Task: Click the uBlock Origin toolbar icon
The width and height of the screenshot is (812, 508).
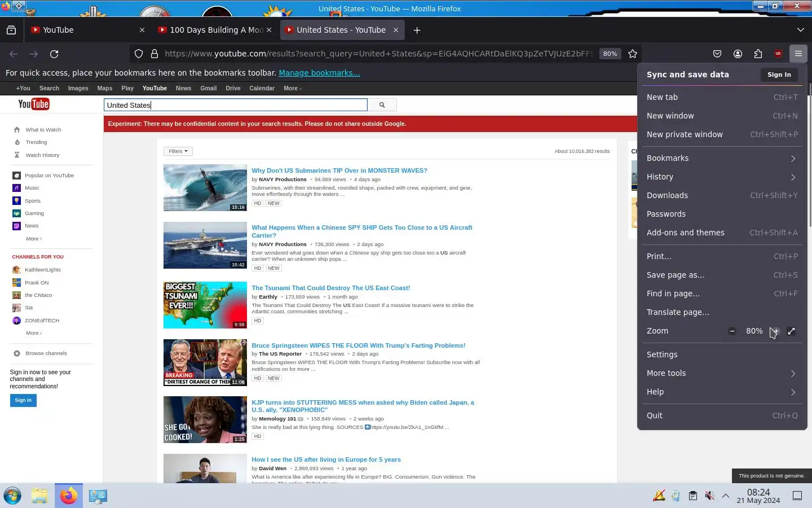Action: tap(778, 54)
